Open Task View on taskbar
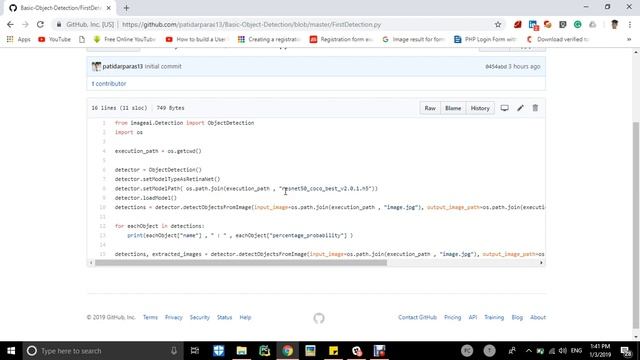The width and height of the screenshot is (640, 360). click(195, 351)
